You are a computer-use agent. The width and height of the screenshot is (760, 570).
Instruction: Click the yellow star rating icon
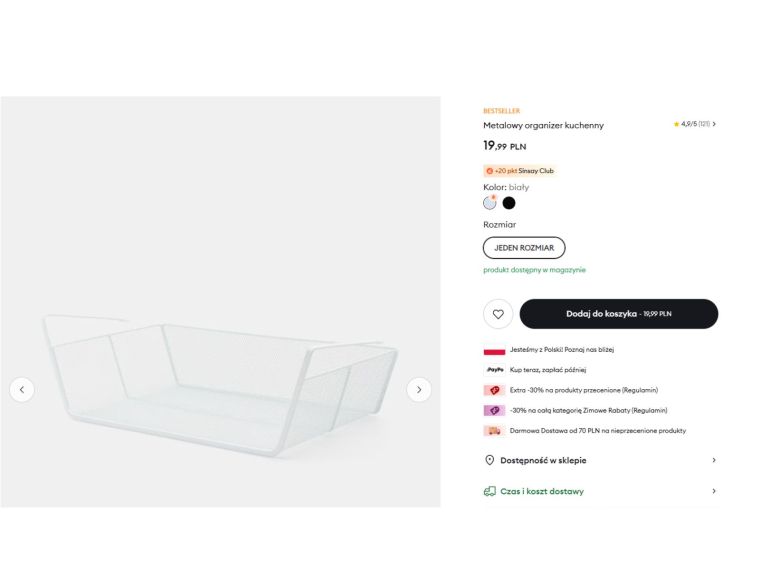(676, 124)
